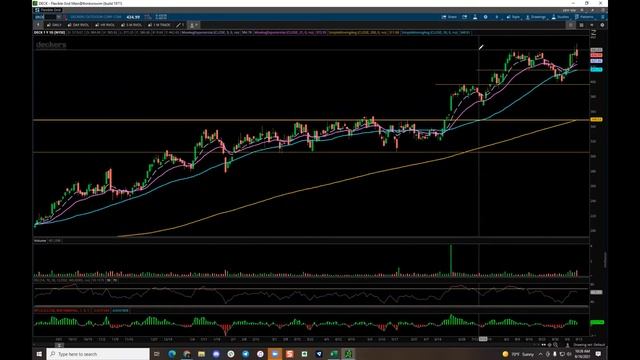This screenshot has width=640, height=360.
Task: Click the back arrow icon on second toolbar
Action: point(591,25)
